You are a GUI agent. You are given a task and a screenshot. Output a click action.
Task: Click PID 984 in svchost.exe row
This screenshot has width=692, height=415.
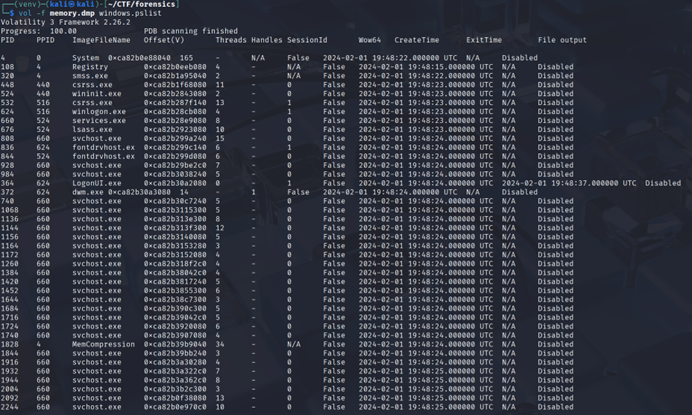pos(8,174)
